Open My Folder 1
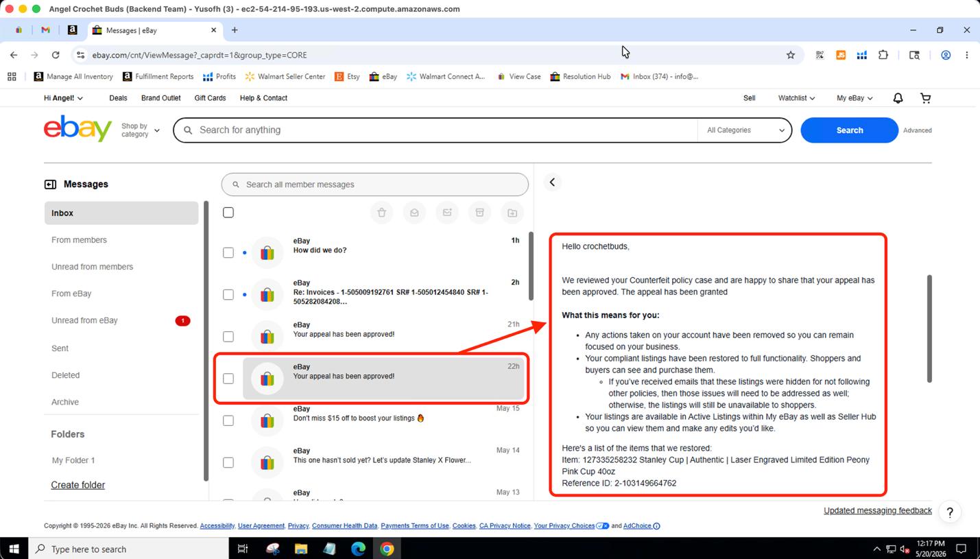The image size is (980, 559). pyautogui.click(x=73, y=460)
